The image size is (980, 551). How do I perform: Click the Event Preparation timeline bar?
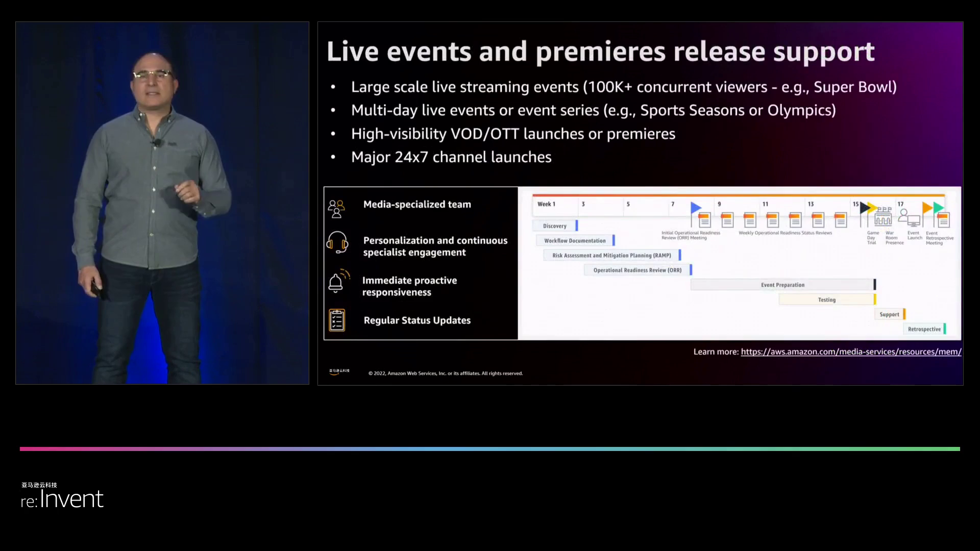tap(782, 285)
